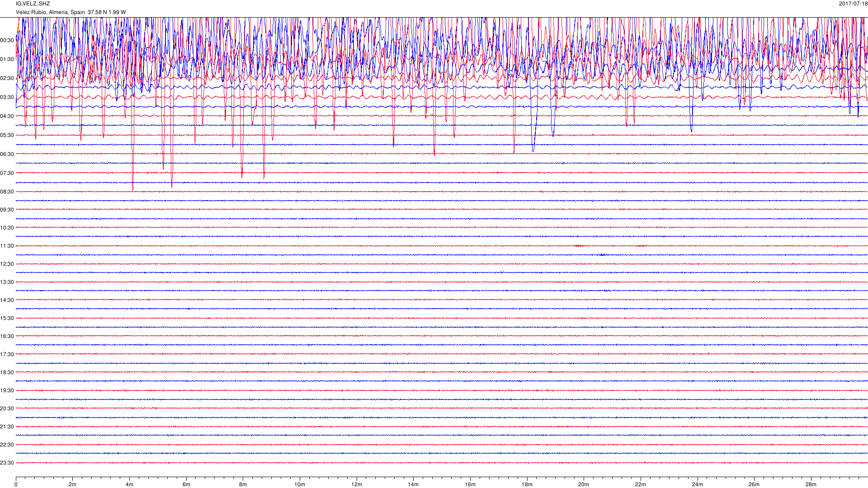Select the 0 mark on the minute axis
Screen dimensions: 868x488
click(x=16, y=484)
